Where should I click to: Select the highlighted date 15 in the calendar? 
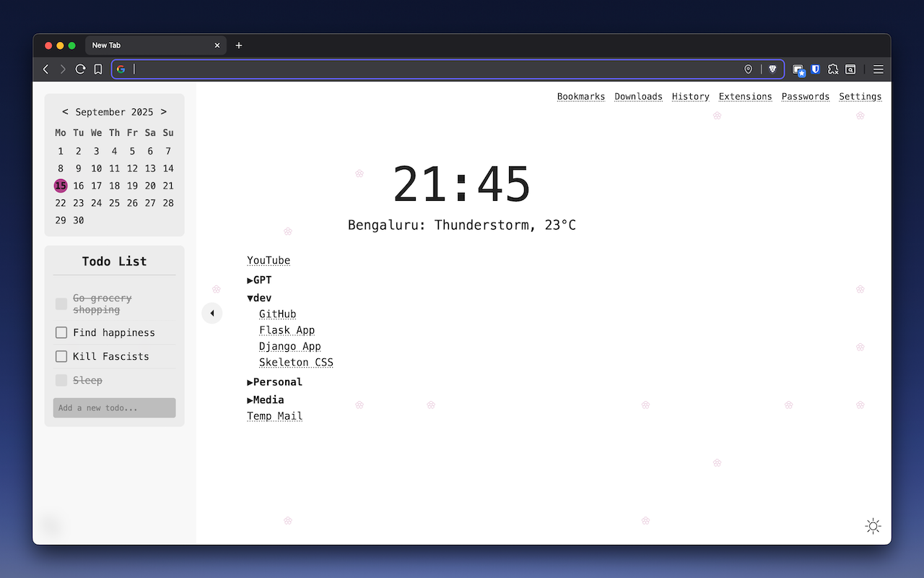click(61, 186)
